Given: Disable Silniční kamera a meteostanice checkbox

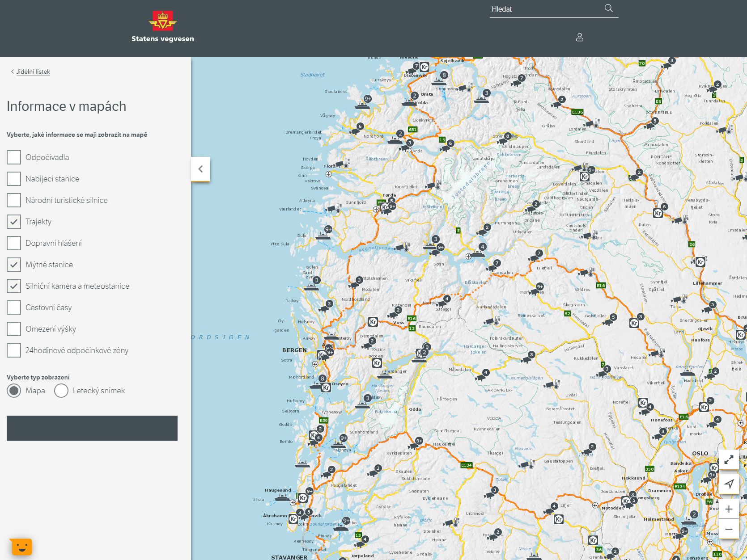Looking at the screenshot, I should point(14,286).
